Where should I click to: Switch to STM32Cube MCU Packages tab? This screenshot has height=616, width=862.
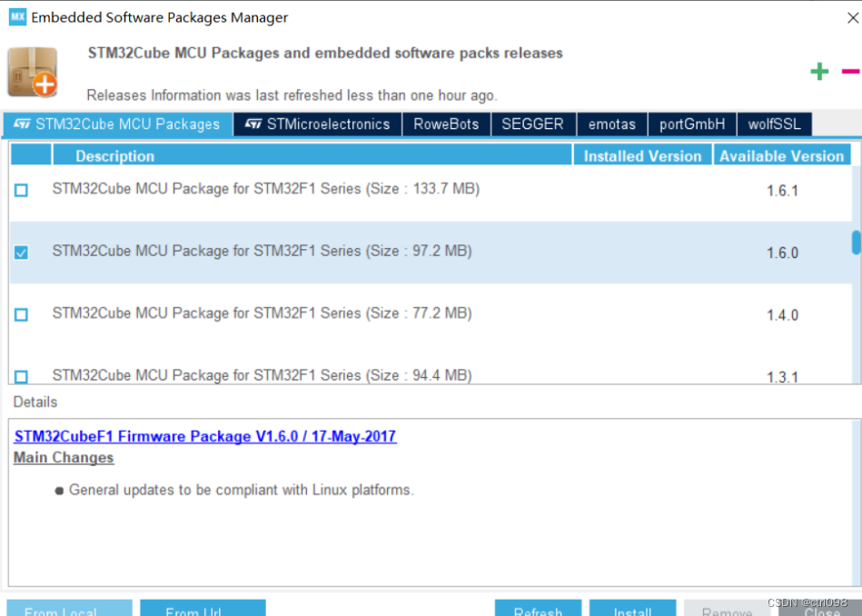pos(118,124)
